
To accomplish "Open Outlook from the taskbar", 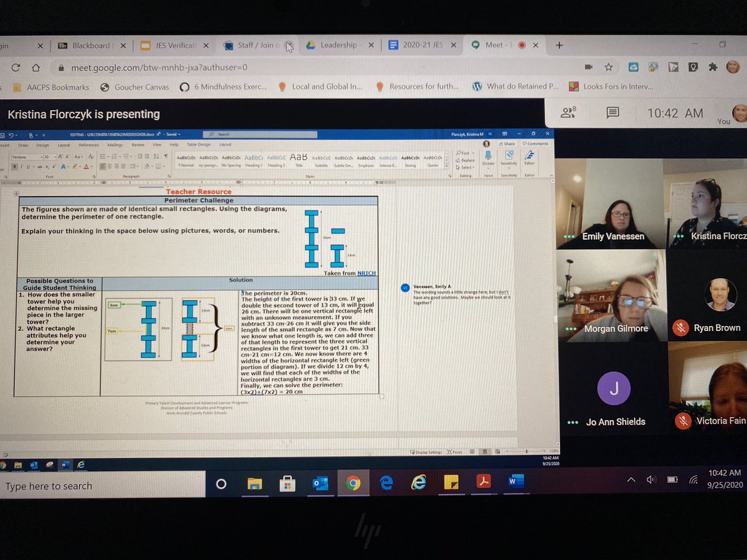I will click(320, 483).
